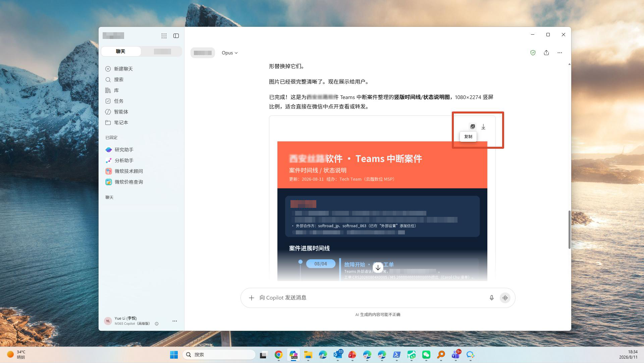
Task: Open WeChat from the taskbar
Action: (426, 355)
